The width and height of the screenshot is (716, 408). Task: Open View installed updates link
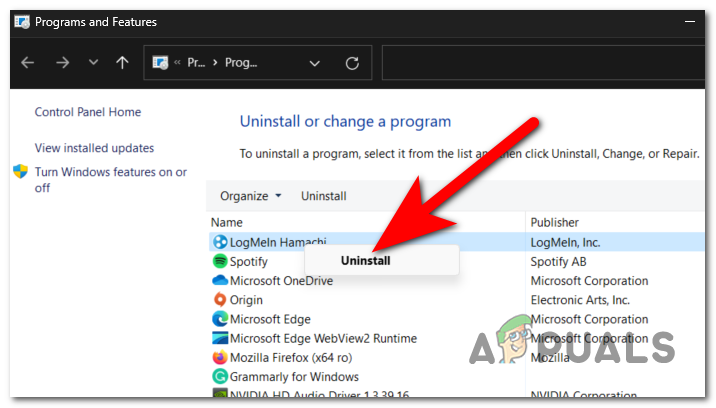tap(94, 148)
